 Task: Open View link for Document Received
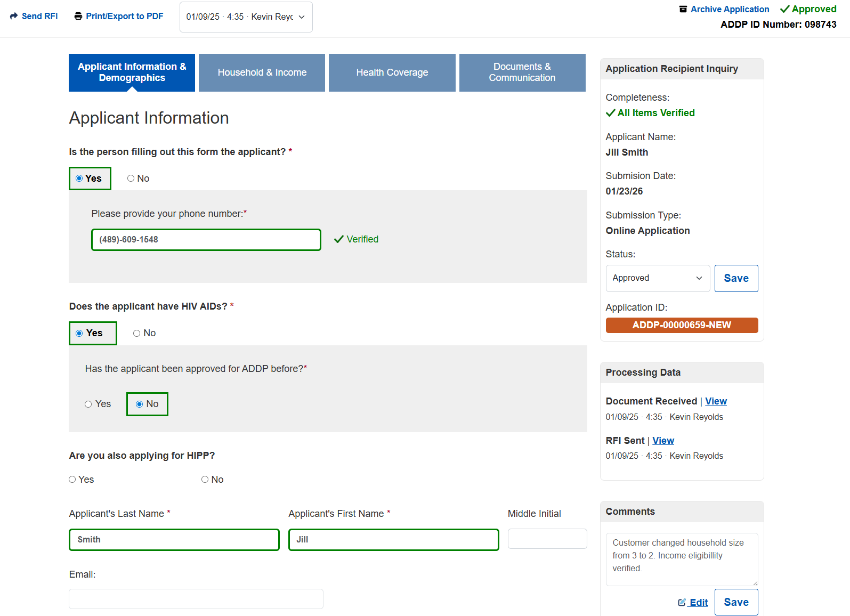pos(716,401)
